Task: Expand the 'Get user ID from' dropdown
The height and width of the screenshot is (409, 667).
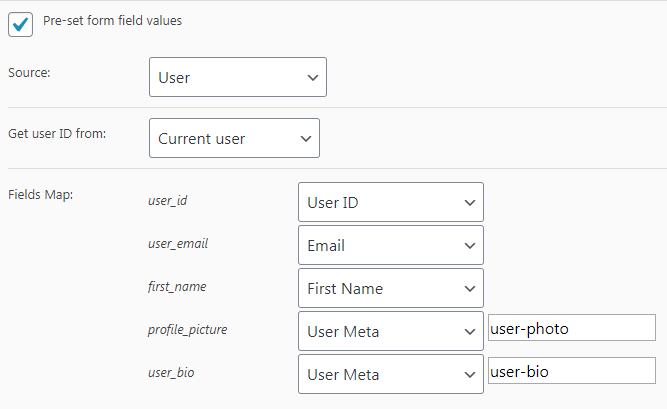Action: pyautogui.click(x=233, y=138)
